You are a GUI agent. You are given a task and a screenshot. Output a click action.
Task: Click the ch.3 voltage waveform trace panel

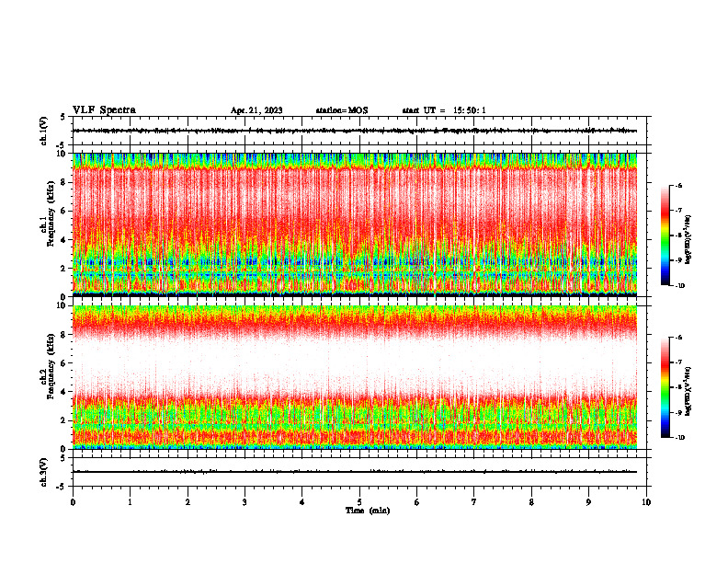[359, 472]
